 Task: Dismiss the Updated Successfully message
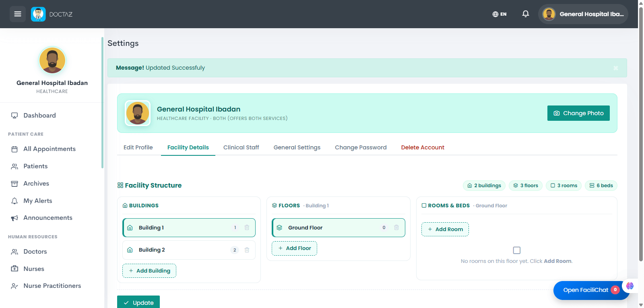pyautogui.click(x=615, y=68)
